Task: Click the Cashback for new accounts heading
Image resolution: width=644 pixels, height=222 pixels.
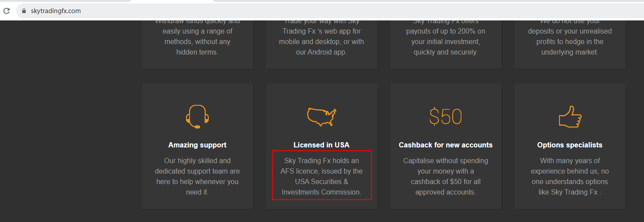Action: pos(445,145)
